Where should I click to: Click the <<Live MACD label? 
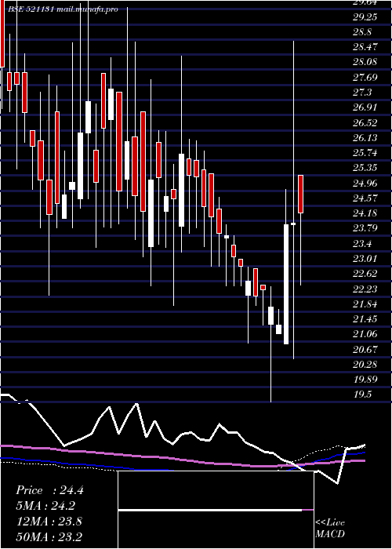tap(330, 529)
